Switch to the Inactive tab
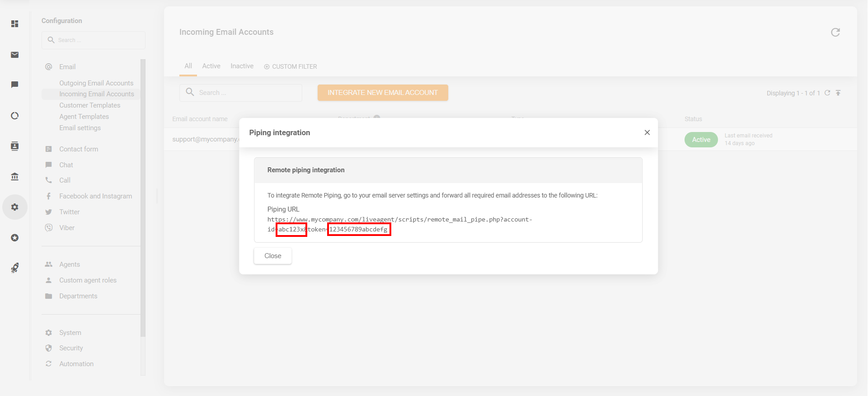868x396 pixels. pyautogui.click(x=242, y=66)
